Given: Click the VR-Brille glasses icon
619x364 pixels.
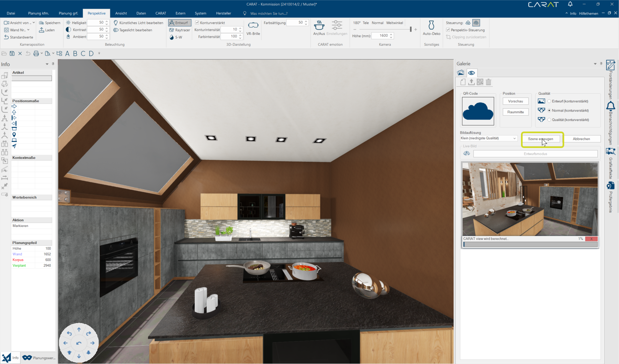Looking at the screenshot, I should [x=253, y=25].
